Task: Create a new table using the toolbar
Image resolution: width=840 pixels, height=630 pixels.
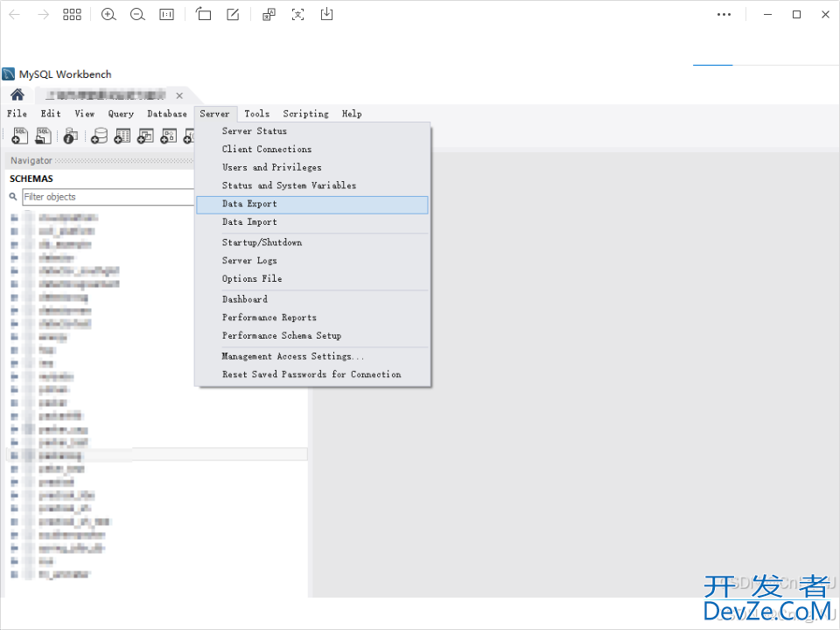Action: [122, 136]
